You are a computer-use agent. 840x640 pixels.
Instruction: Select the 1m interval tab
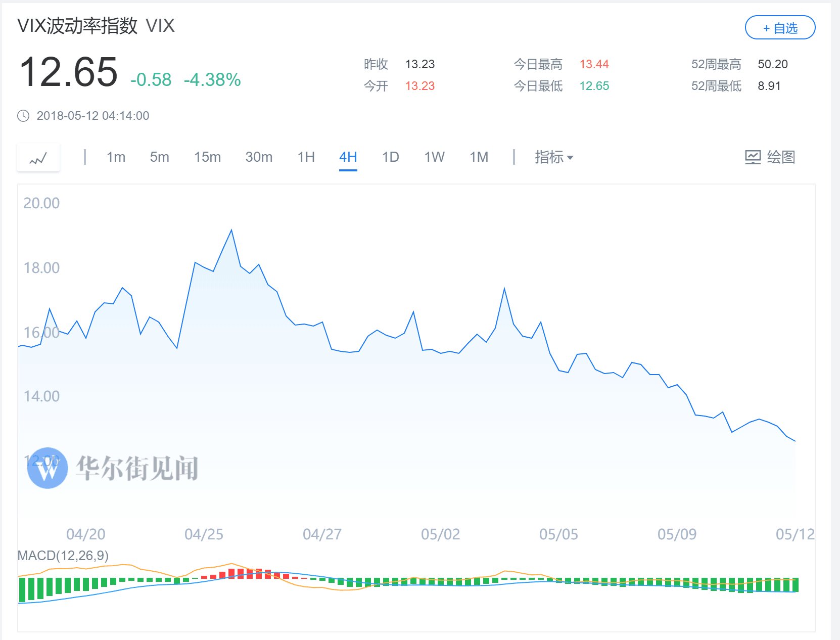coord(116,157)
